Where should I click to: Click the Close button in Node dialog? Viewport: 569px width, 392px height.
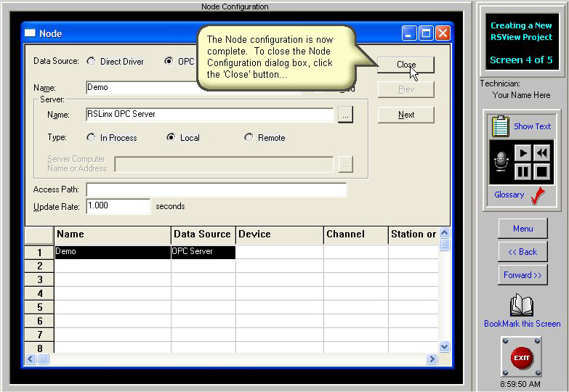pyautogui.click(x=406, y=65)
